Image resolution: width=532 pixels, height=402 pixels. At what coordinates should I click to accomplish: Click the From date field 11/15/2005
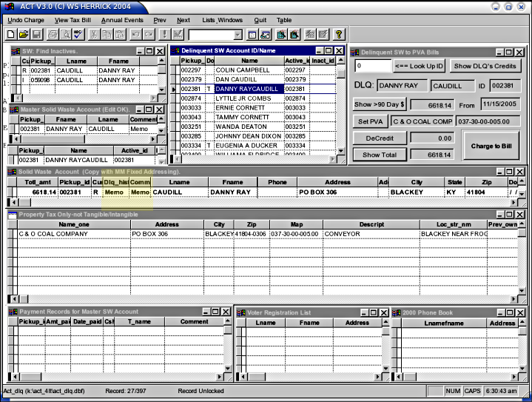pos(500,104)
